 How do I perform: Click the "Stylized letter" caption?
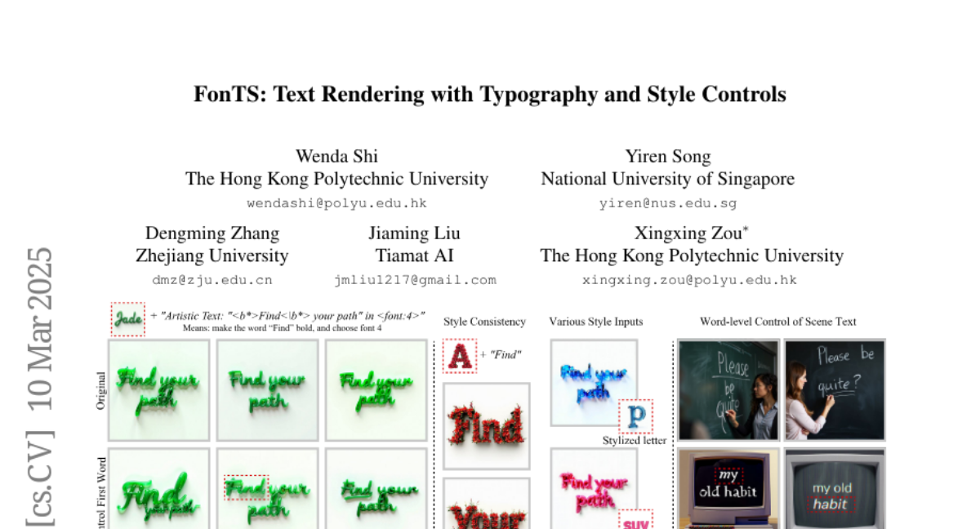click(x=635, y=441)
